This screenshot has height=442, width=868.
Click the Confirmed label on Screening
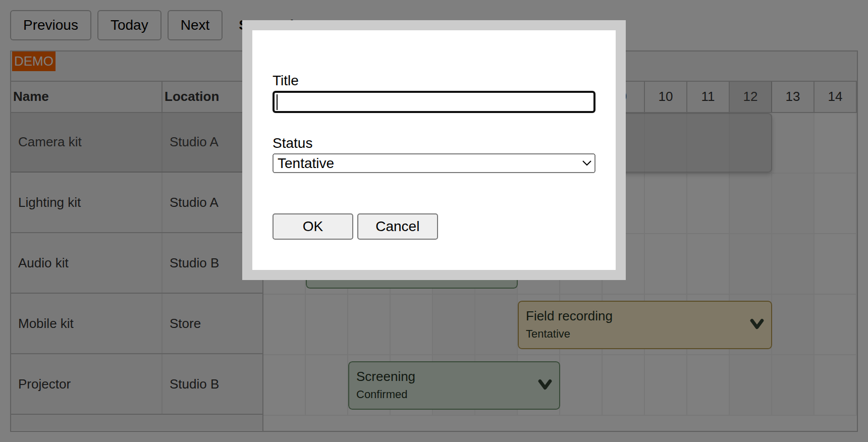point(382,395)
